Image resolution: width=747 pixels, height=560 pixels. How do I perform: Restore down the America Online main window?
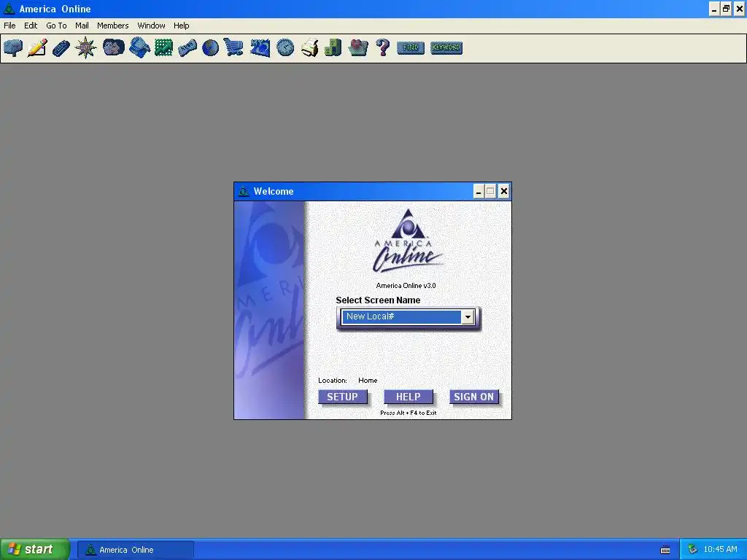tap(726, 9)
